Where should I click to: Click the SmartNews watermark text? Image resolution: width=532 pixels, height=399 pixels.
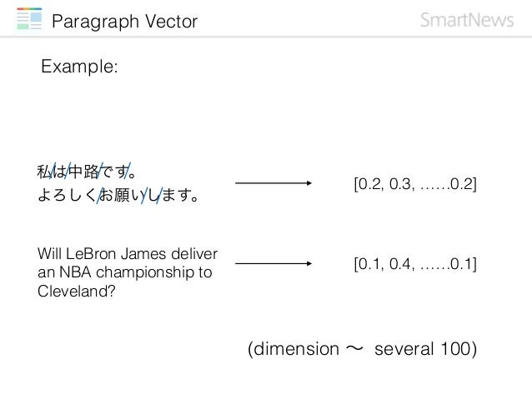[467, 20]
